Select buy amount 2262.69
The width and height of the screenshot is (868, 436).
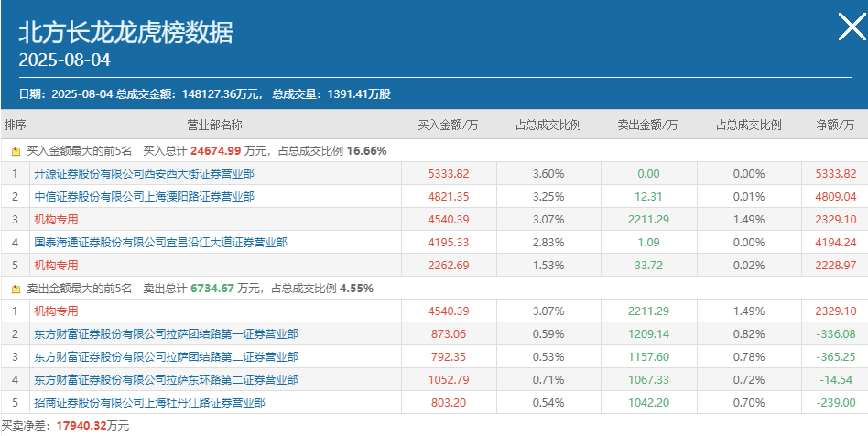point(449,266)
